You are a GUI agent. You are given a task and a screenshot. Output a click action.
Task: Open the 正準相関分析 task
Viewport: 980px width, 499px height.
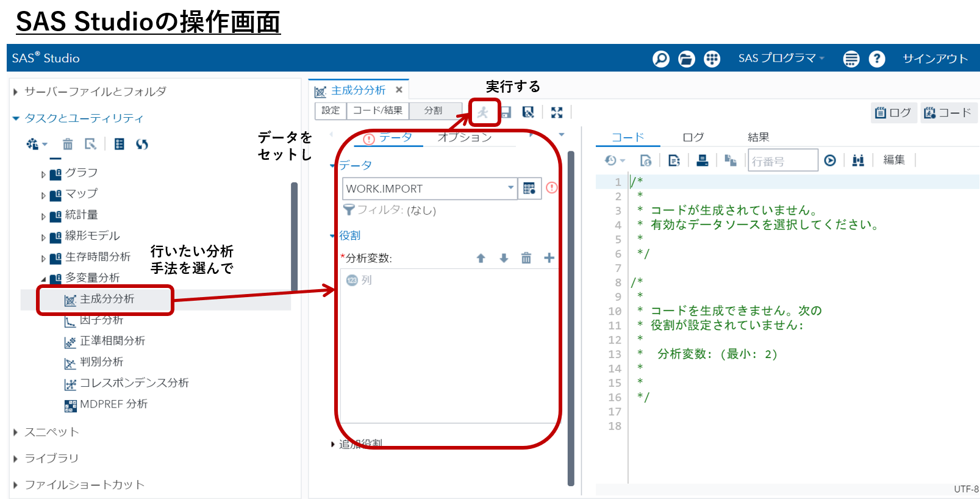click(113, 340)
